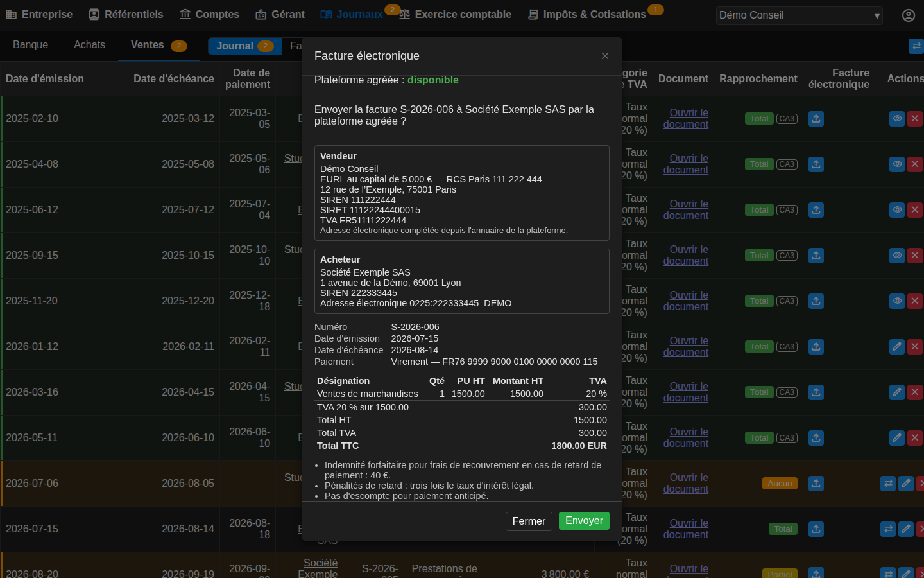Click the e-invoice upload icon for 2026-01-12
Viewport: 924px width, 578px height.
click(x=816, y=347)
